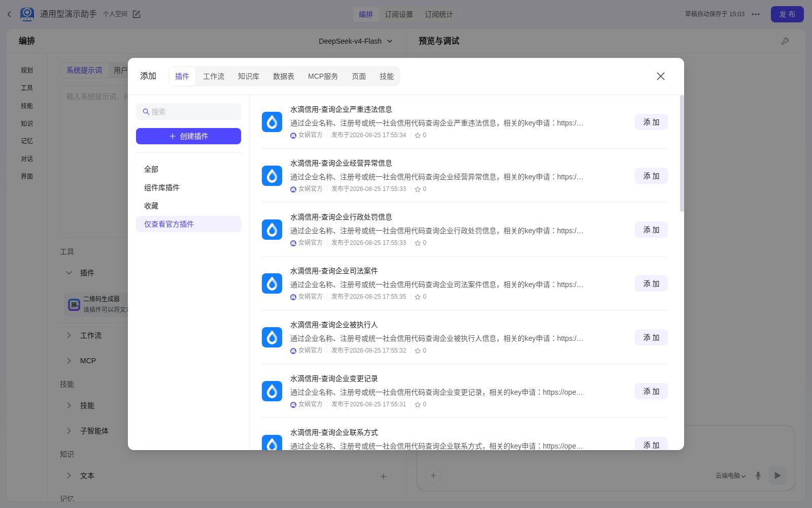
Task: Expand the MCP section
Action: coord(69,361)
